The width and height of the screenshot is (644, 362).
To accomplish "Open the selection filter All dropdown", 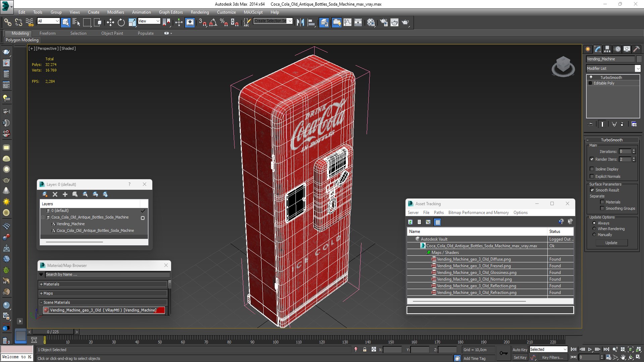I will (x=48, y=21).
